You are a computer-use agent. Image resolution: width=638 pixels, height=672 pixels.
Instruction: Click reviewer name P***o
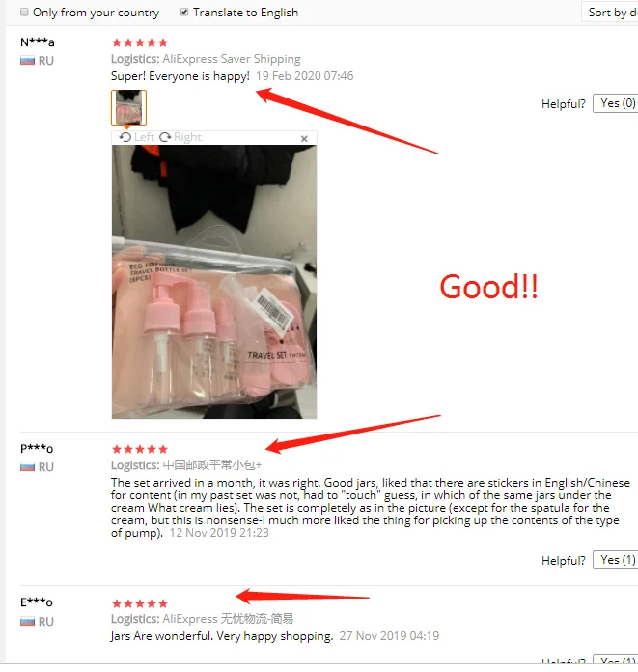37,448
